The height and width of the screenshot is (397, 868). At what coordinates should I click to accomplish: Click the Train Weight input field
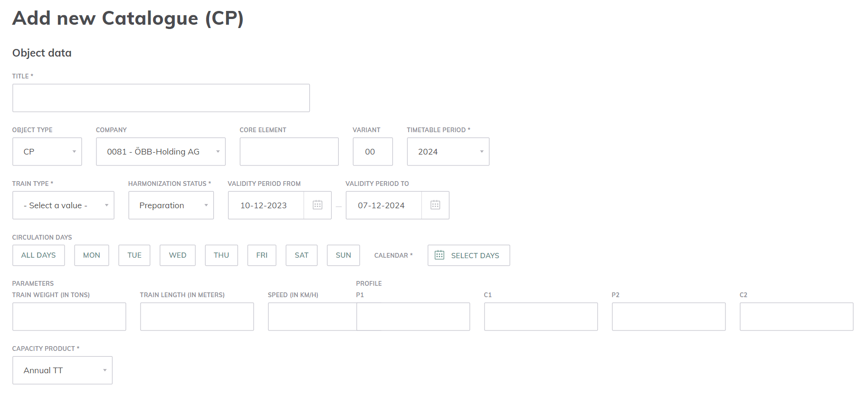[69, 317]
